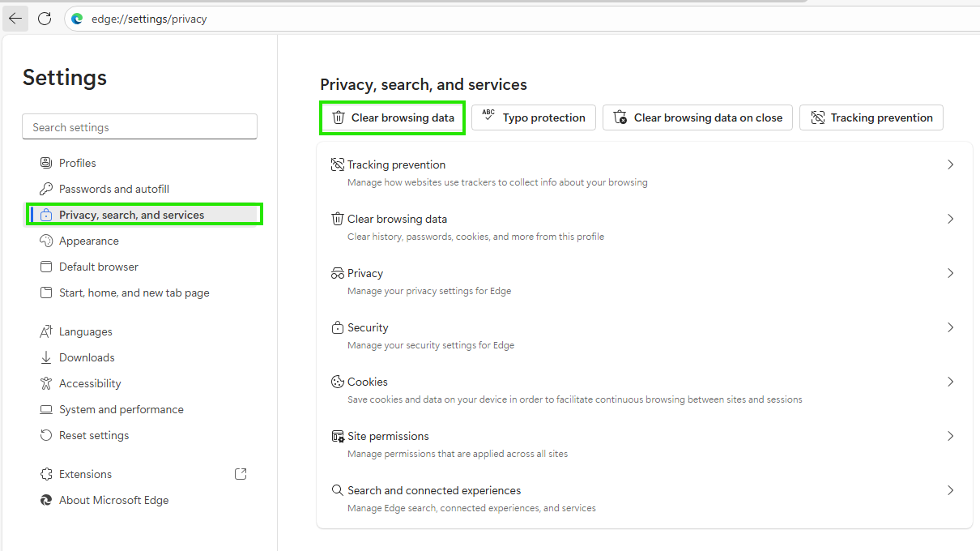The image size is (980, 551).
Task: Focus the Search settings field
Action: (139, 127)
